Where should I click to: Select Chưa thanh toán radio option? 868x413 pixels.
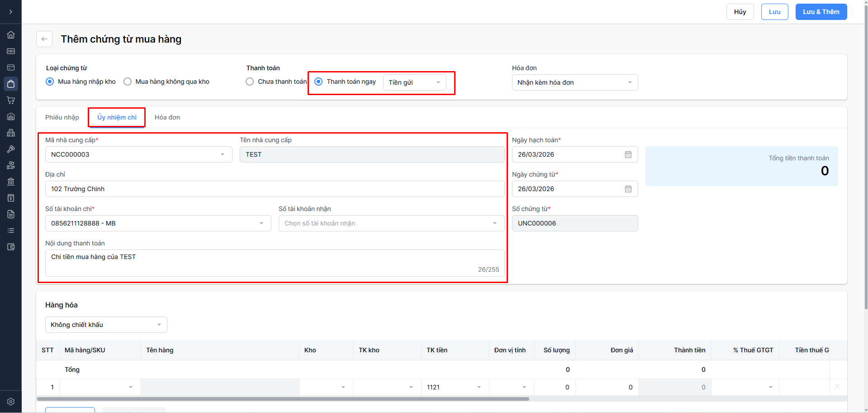tap(250, 82)
